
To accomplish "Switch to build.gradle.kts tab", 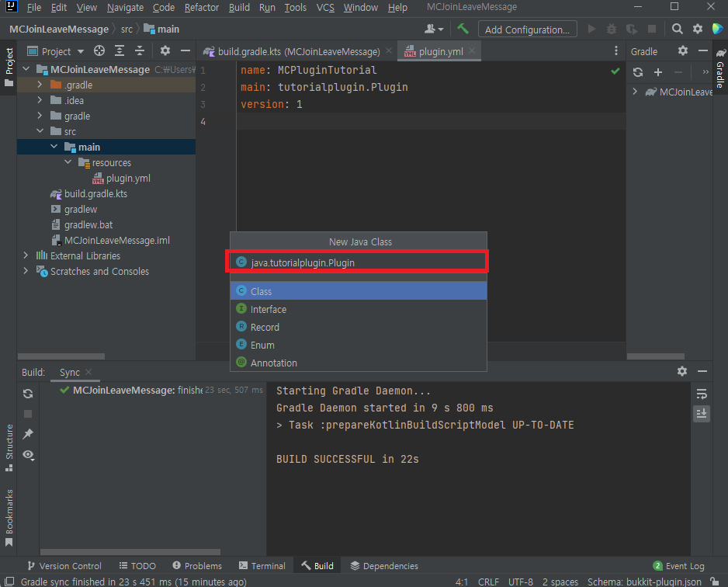I will coord(298,51).
